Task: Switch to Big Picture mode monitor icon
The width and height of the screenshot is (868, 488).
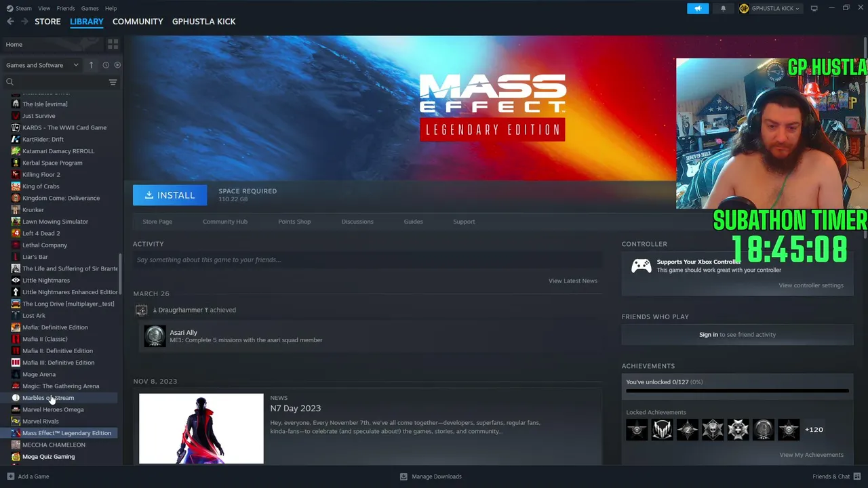Action: pos(814,8)
